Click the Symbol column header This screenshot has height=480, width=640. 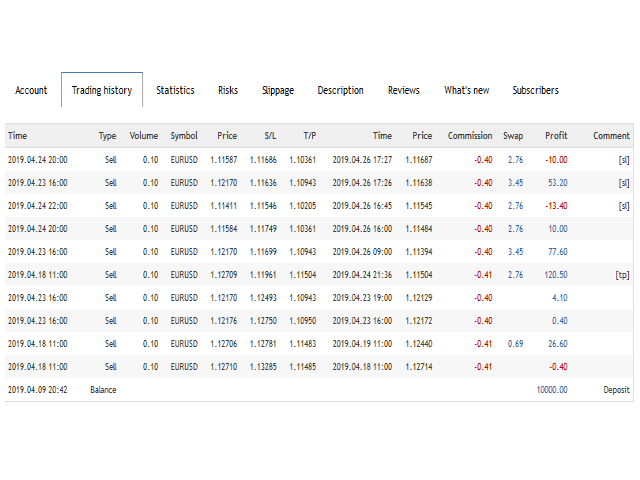click(x=184, y=136)
